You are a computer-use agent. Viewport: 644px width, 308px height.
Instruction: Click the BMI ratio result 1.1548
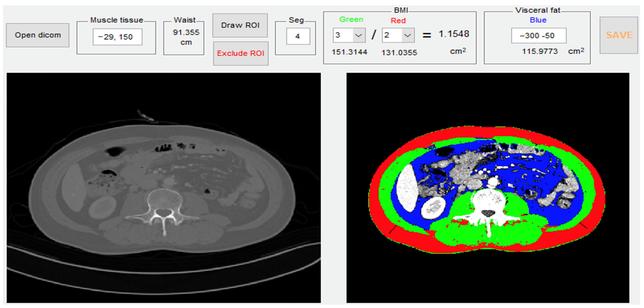click(x=454, y=34)
